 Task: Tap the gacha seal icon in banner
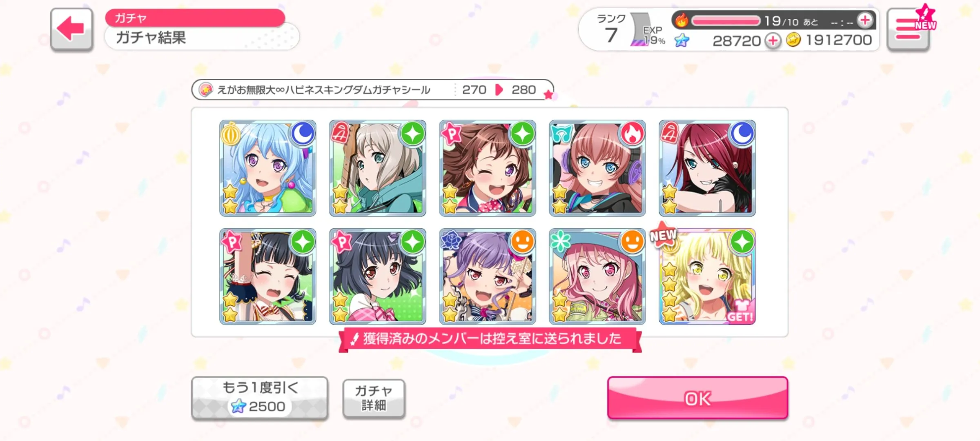206,89
